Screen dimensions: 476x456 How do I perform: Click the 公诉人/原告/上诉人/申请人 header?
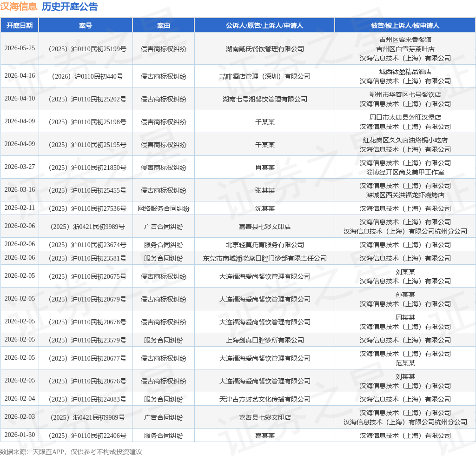pos(264,26)
